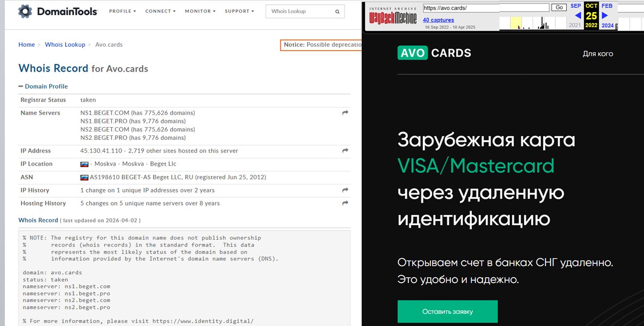Open the PROFILE dropdown menu
This screenshot has width=644, height=326.
(123, 11)
